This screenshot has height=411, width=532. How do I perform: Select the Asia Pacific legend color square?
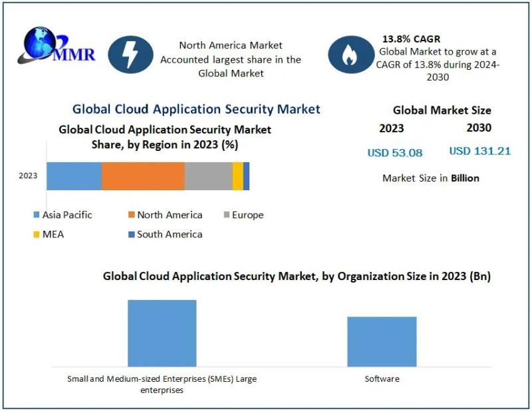click(x=37, y=215)
